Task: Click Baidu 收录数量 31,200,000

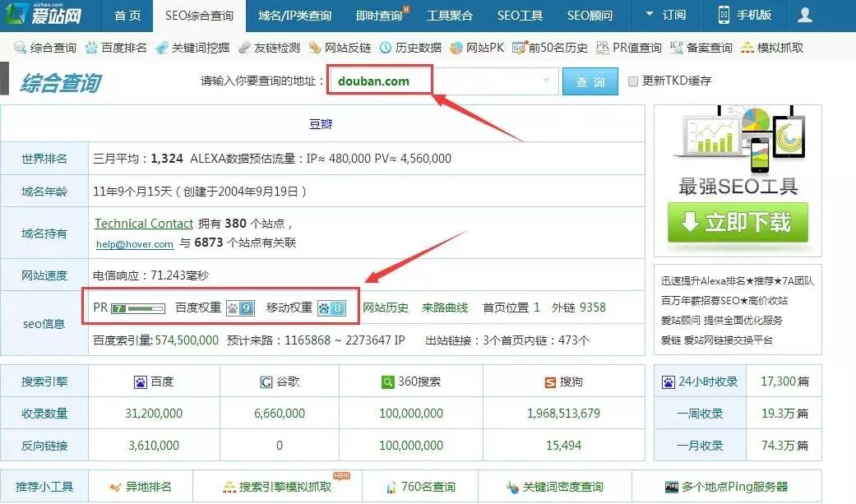Action: point(154,414)
